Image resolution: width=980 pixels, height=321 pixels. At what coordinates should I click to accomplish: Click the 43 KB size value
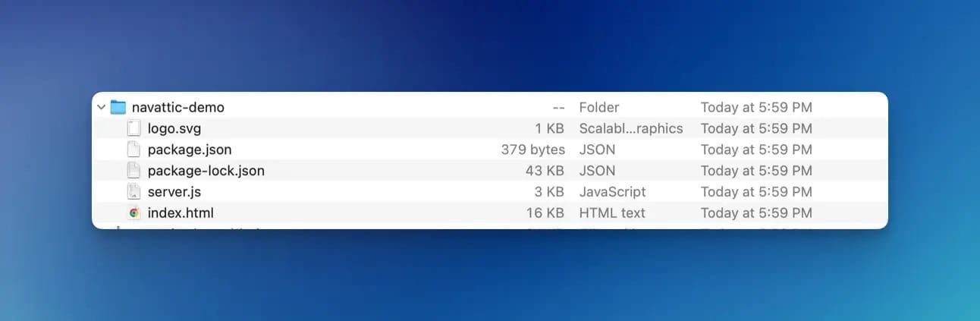[545, 171]
